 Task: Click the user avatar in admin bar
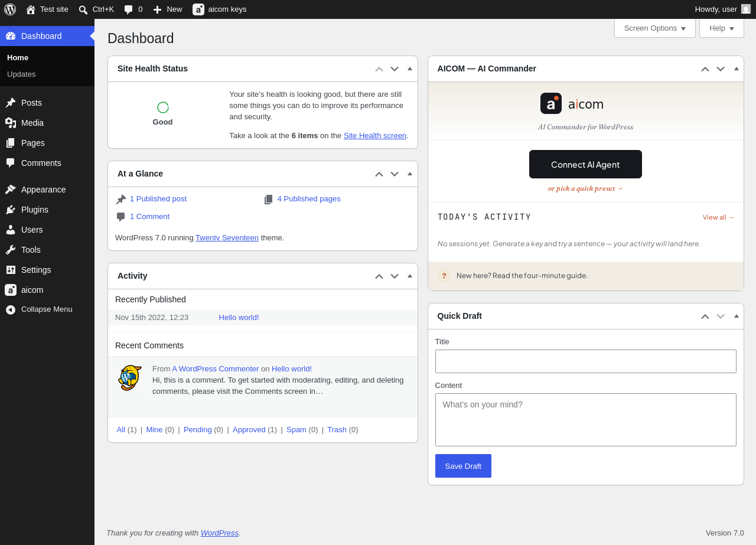(746, 9)
